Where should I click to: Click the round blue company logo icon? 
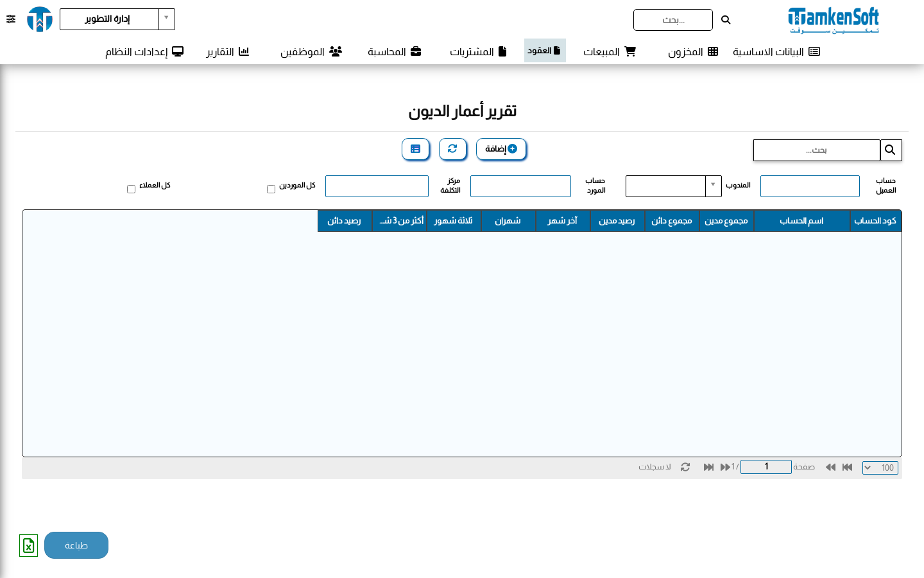click(x=40, y=19)
